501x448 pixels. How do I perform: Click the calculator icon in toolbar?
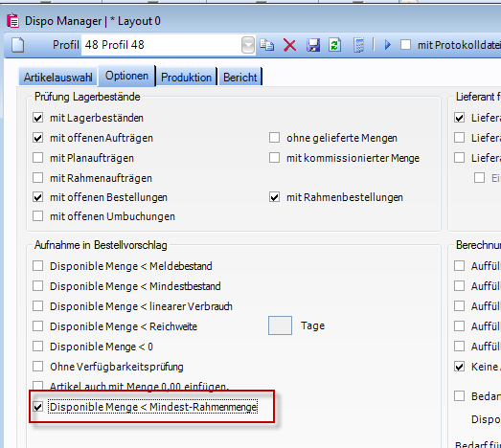coord(359,45)
